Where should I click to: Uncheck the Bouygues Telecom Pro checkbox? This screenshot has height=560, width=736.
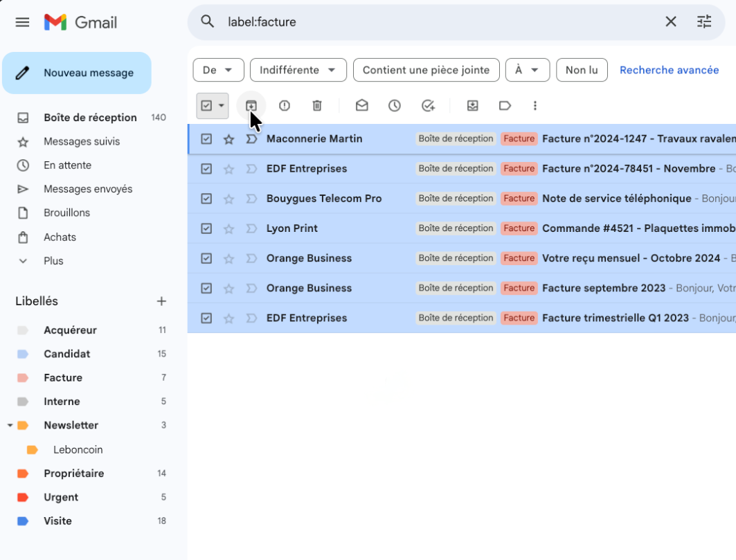(x=206, y=199)
